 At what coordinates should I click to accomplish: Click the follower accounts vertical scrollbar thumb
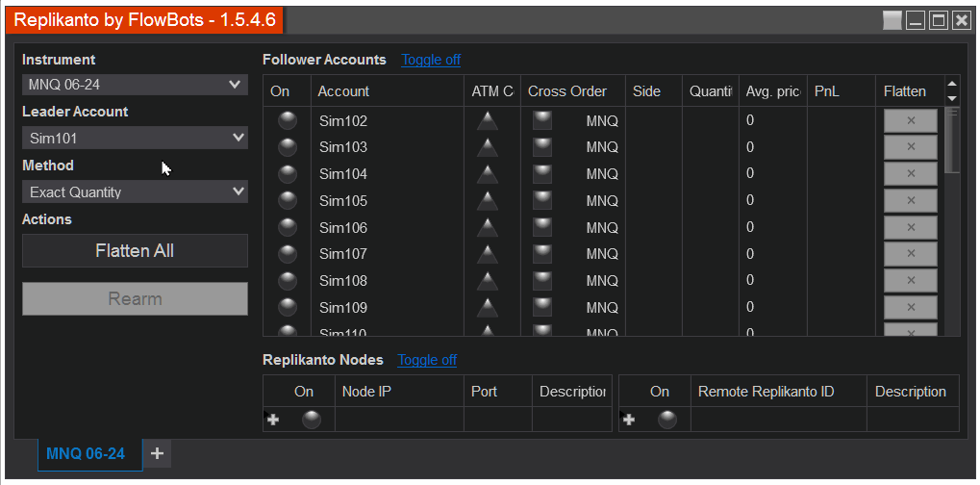point(952,140)
